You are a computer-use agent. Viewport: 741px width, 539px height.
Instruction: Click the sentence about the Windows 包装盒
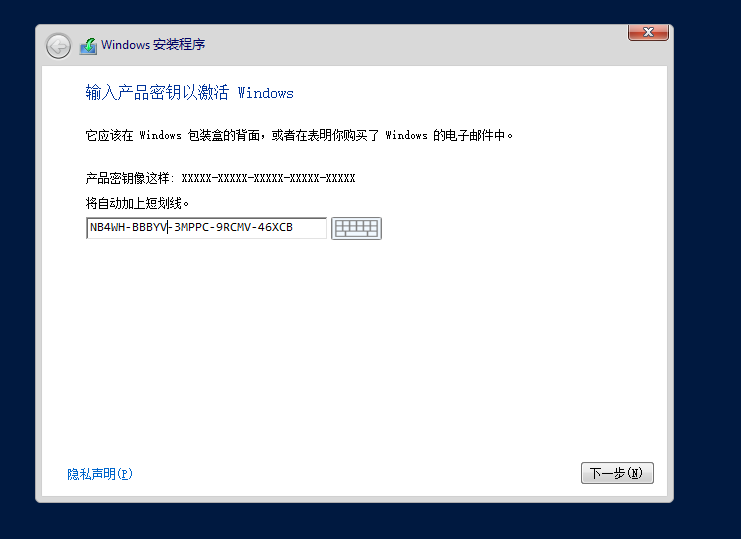coord(299,136)
